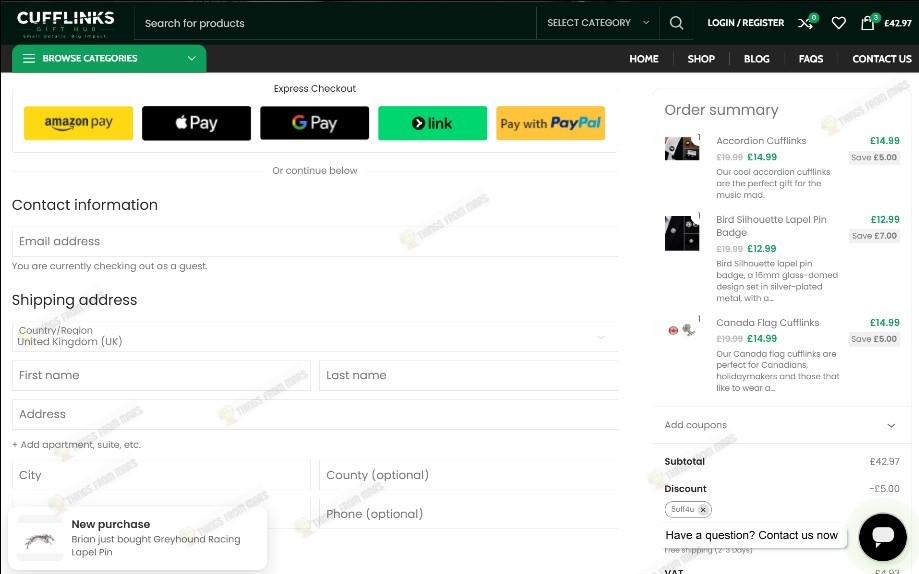The height and width of the screenshot is (574, 919).
Task: Click the Address field
Action: point(315,415)
